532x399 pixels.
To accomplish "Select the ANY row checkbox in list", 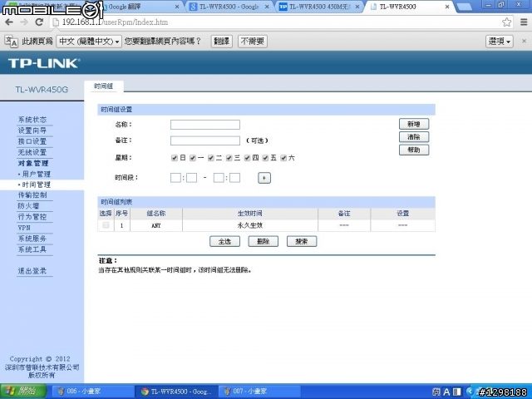I will click(x=106, y=225).
